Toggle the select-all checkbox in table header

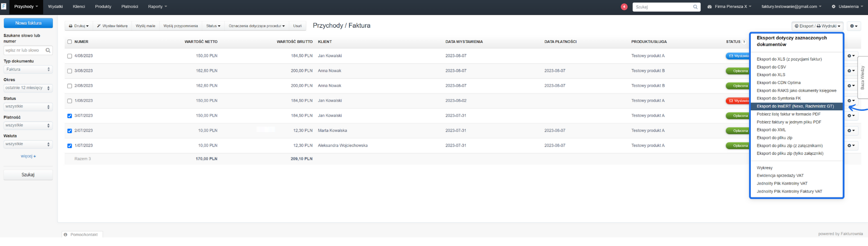pos(70,42)
